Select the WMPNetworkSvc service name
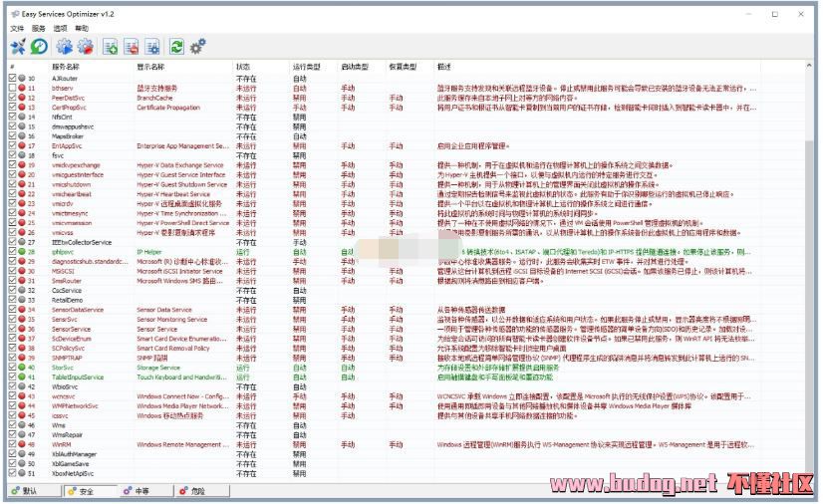The height and width of the screenshot is (504, 823). 75,406
